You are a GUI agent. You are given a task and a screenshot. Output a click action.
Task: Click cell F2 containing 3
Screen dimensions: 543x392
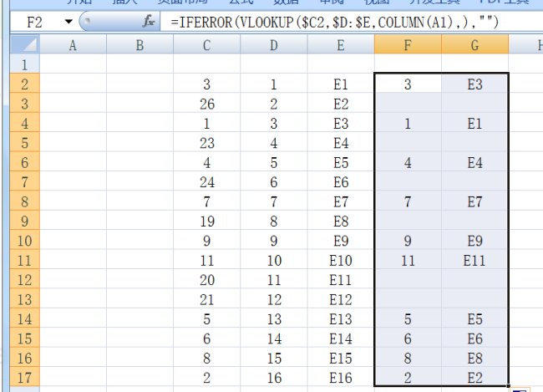pos(408,84)
